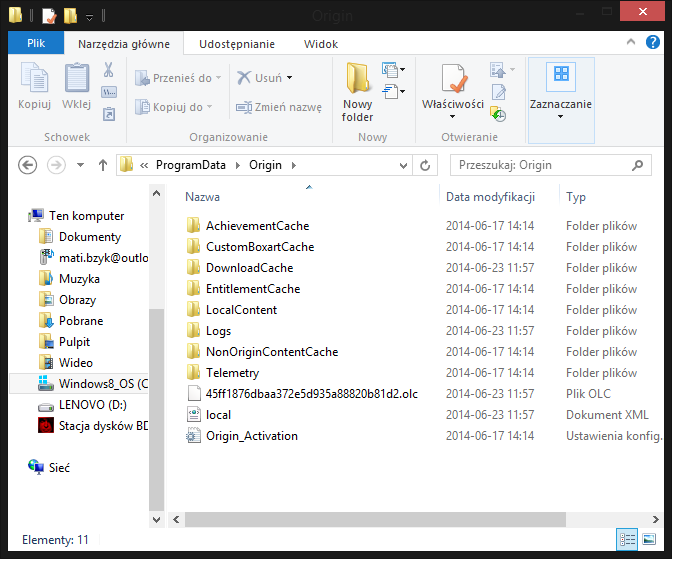Select the .olc file 45ff1876dbaa...
This screenshot has height=563, width=680.
[x=303, y=394]
